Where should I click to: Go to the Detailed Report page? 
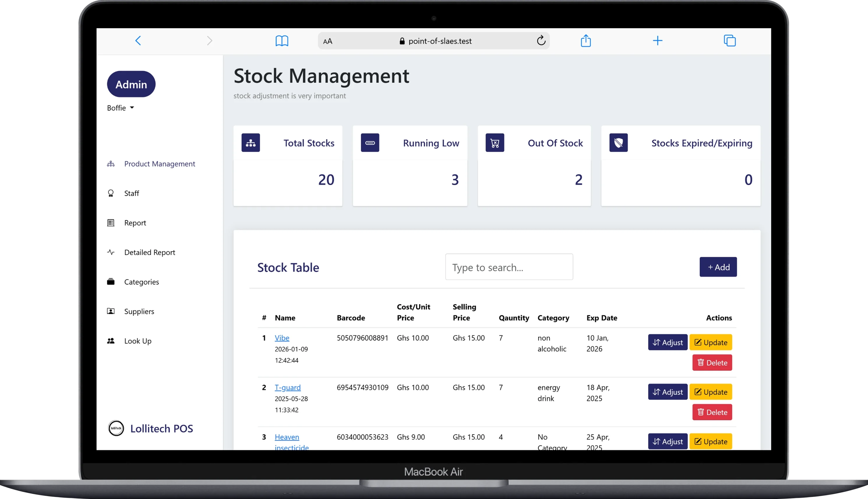click(x=149, y=252)
